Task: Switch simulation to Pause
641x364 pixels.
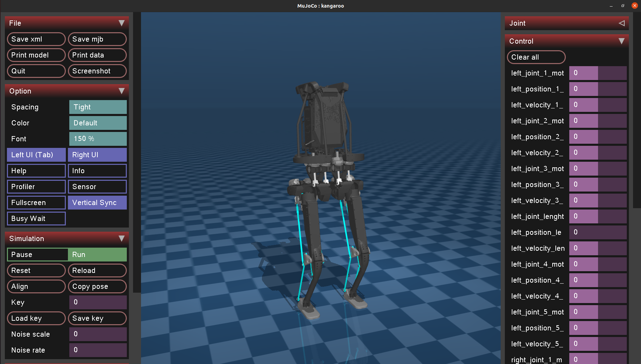Action: [x=37, y=255]
